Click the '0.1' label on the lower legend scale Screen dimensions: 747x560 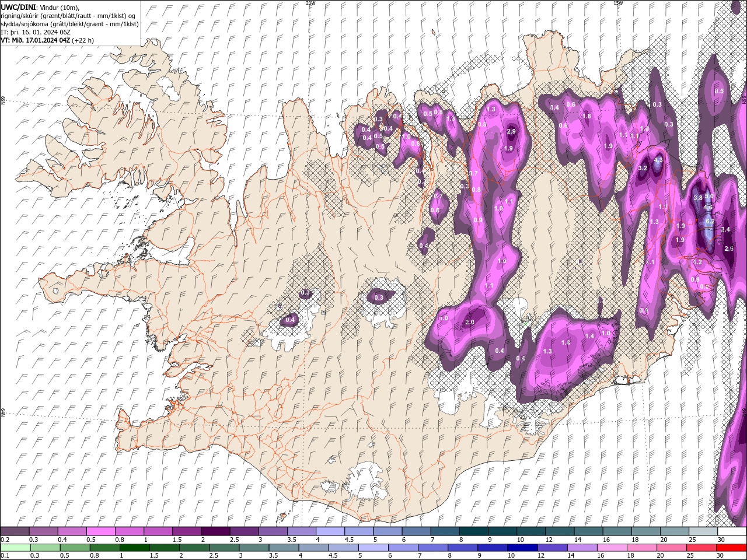coord(4,555)
